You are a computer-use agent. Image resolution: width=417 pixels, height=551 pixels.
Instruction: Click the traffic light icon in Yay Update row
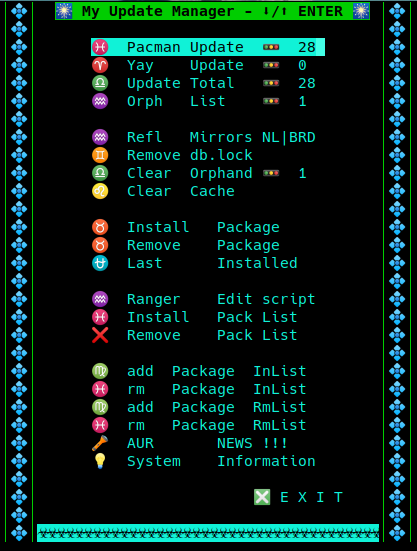point(271,65)
